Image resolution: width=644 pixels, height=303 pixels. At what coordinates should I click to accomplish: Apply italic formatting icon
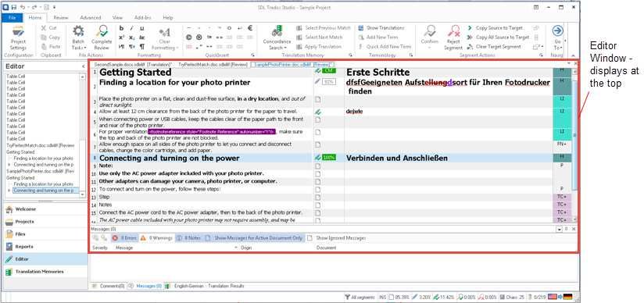132,28
